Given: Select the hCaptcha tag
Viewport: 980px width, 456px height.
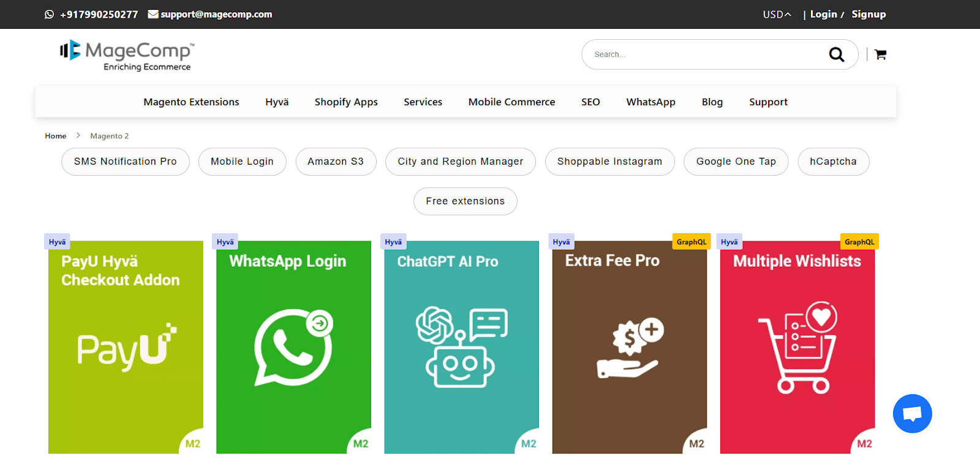Looking at the screenshot, I should 834,162.
